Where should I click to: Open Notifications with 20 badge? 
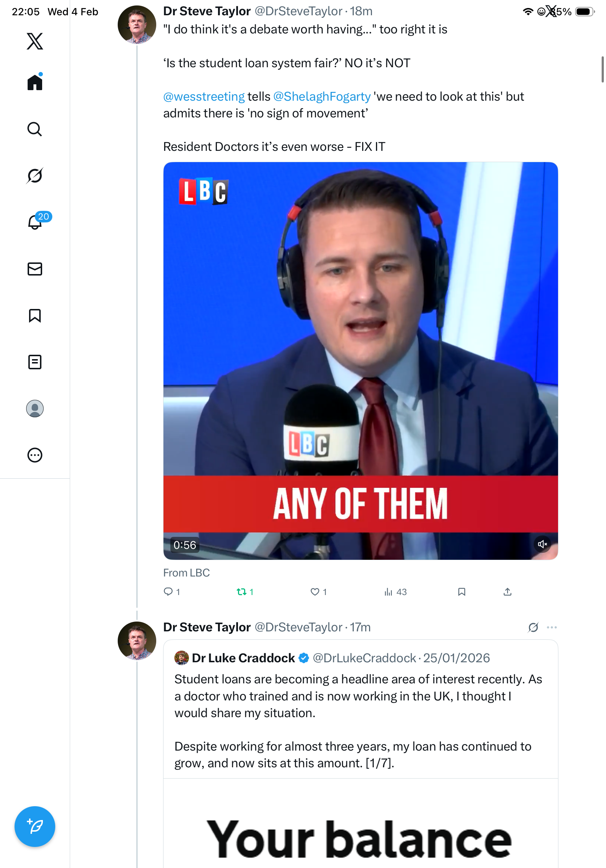tap(35, 222)
